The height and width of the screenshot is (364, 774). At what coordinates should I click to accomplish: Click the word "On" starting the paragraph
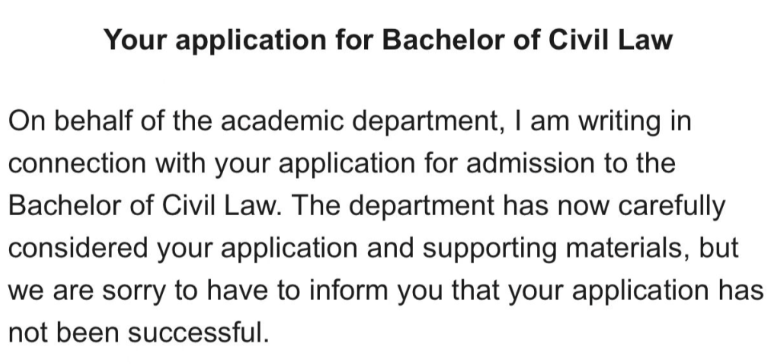click(x=26, y=121)
